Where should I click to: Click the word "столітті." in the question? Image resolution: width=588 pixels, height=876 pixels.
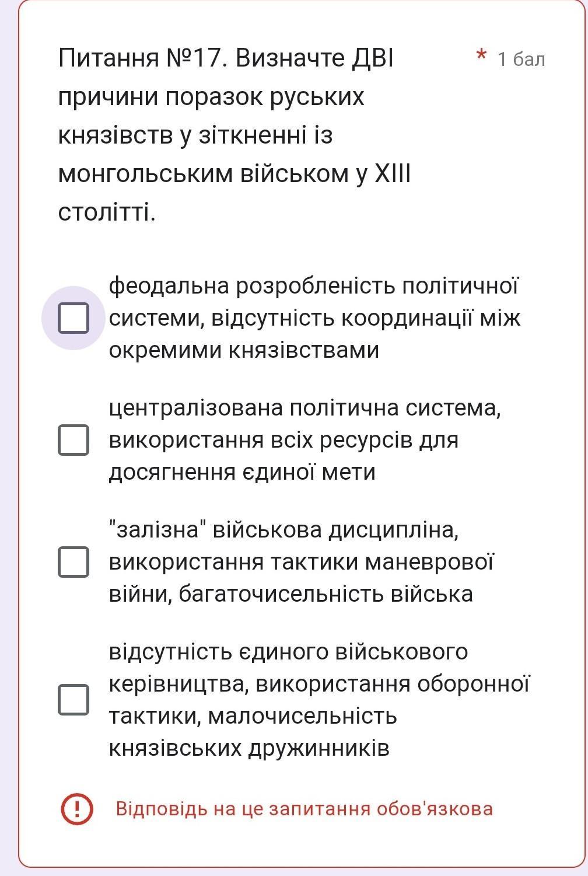(x=107, y=212)
